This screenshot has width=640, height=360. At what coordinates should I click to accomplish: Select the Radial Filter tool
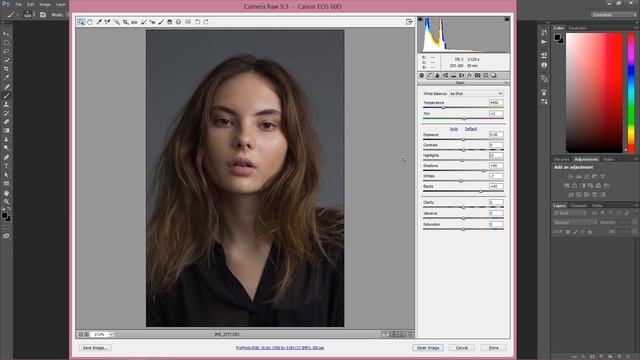[178, 22]
